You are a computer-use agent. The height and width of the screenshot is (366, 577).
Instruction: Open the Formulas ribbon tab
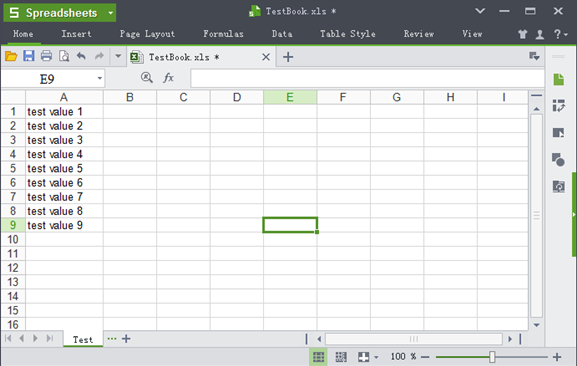[x=223, y=34]
